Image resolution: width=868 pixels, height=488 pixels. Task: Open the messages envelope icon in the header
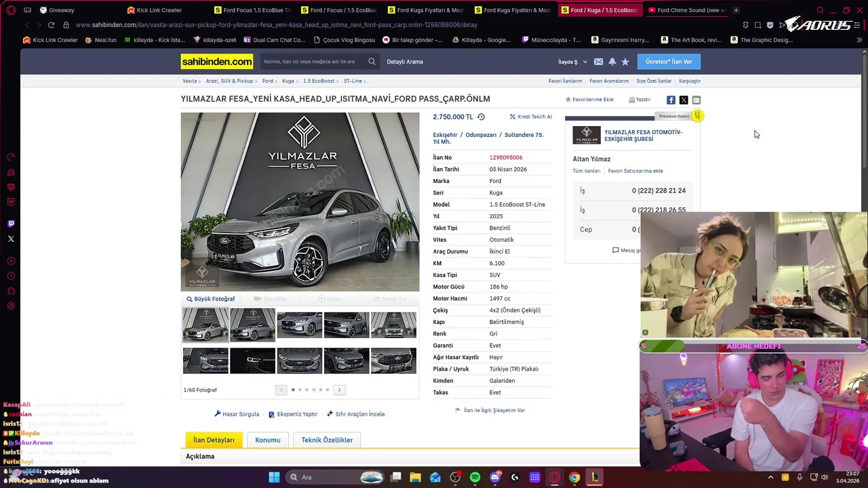click(598, 62)
